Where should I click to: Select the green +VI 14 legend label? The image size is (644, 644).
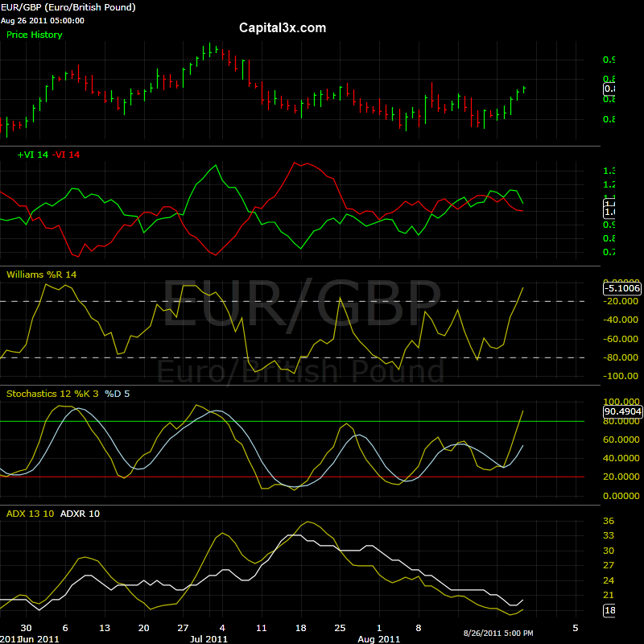[33, 155]
